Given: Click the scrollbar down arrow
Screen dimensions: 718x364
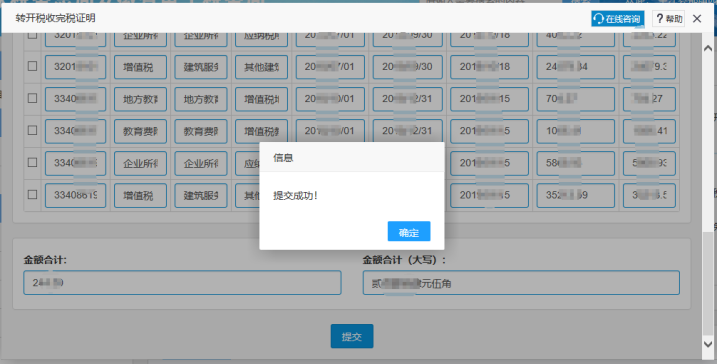Looking at the screenshot, I should [708, 344].
